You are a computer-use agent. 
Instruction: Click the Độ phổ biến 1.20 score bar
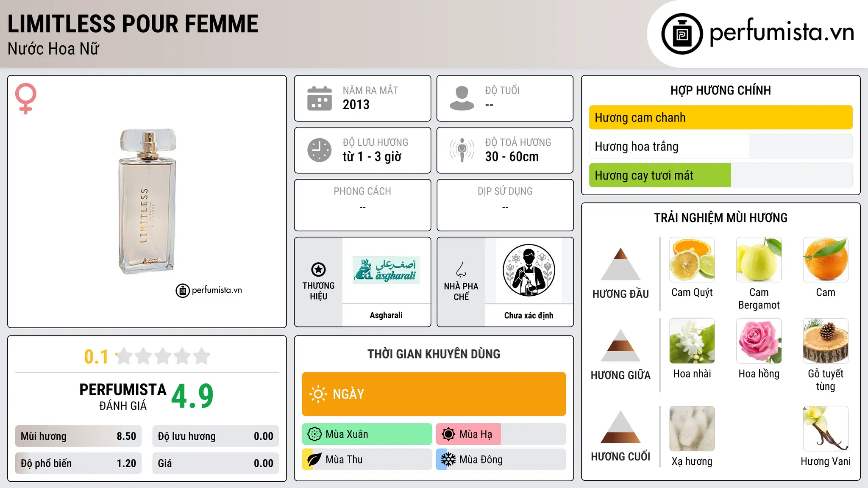click(78, 463)
